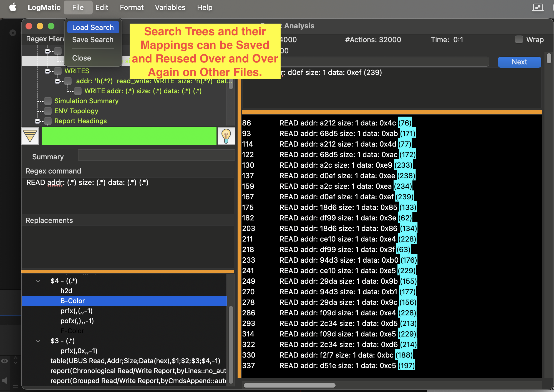This screenshot has width=554, height=392.
Task: Open the Apple menu
Action: (13, 7)
